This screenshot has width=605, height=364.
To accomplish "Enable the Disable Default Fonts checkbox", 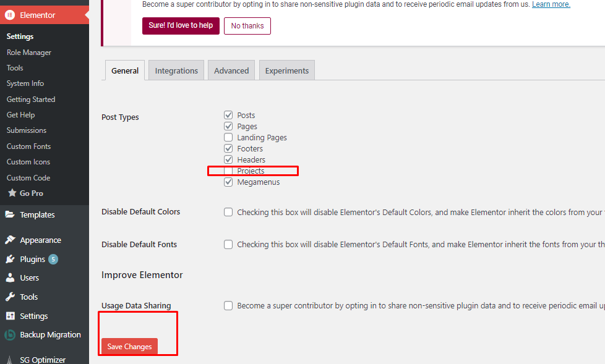I will pyautogui.click(x=228, y=245).
